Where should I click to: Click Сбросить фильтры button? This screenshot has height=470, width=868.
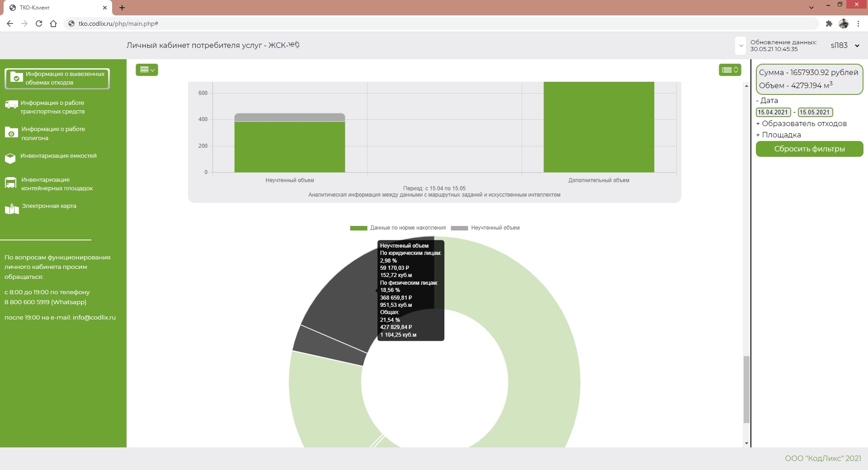809,149
